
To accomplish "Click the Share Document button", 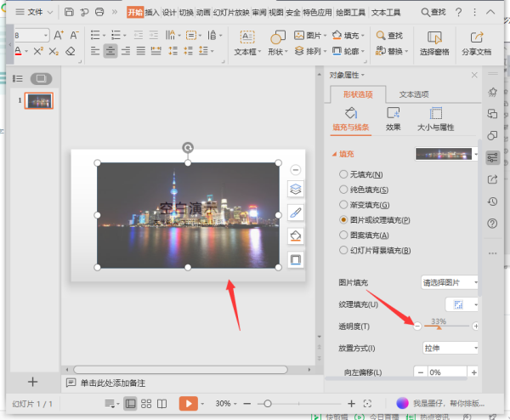I will tap(477, 43).
